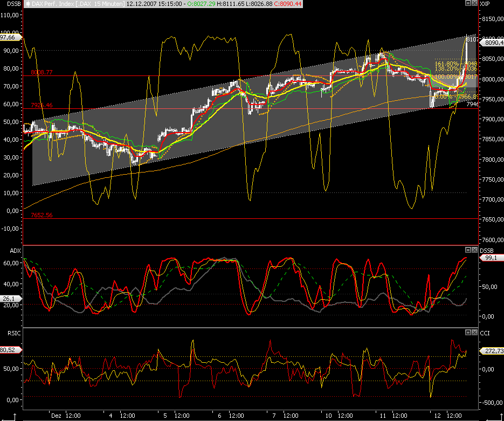Click the 7926.46 horizontal line label

tap(42, 105)
